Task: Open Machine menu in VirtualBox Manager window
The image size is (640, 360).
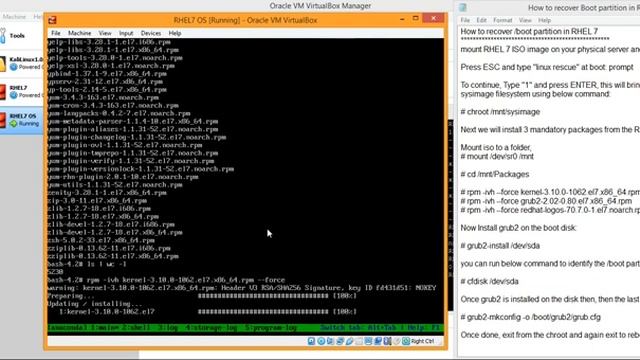Action: point(14,17)
